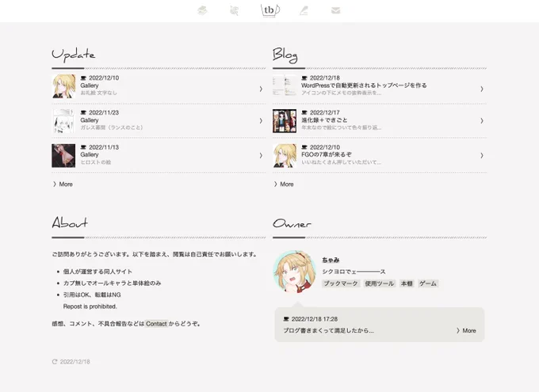Open the FGOの7章が来るぞ blog post title
This screenshot has height=392, width=539.
327,154
